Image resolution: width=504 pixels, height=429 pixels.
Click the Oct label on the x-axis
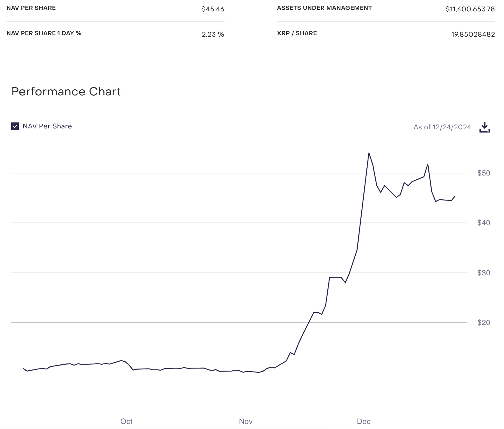(x=126, y=422)
